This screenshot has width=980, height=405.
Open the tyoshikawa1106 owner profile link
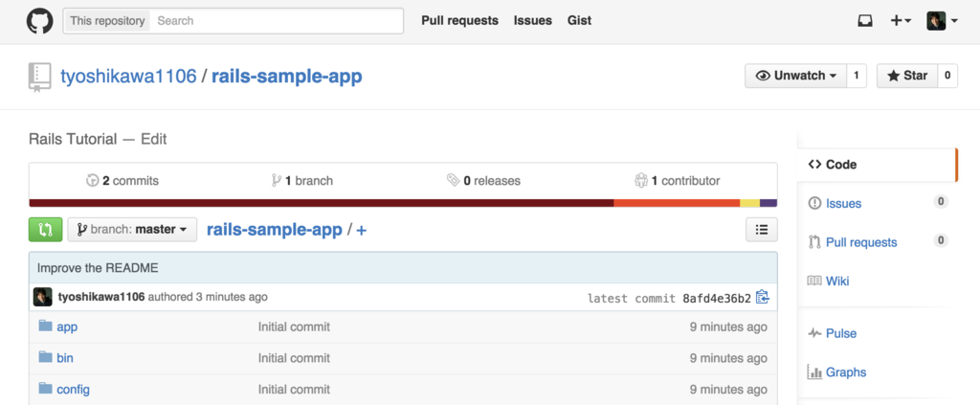128,76
